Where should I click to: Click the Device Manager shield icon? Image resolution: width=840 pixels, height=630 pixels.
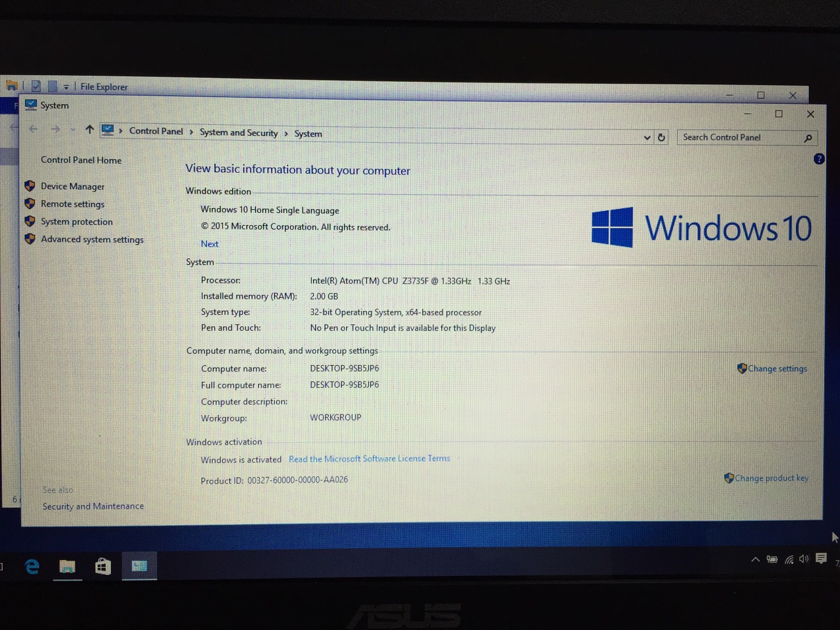(30, 186)
